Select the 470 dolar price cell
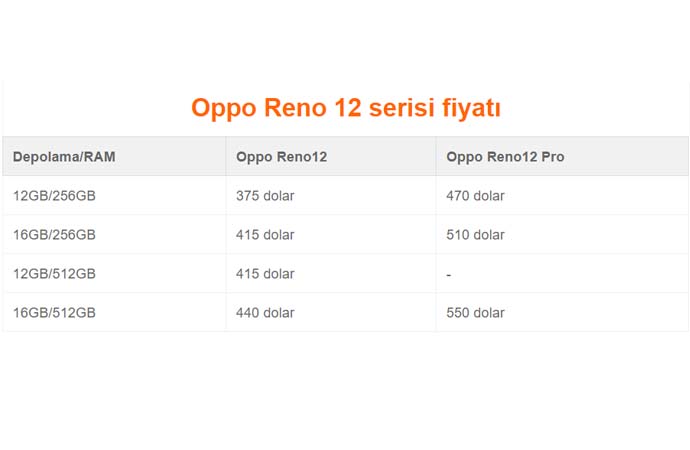The height and width of the screenshot is (450, 690). tap(475, 196)
